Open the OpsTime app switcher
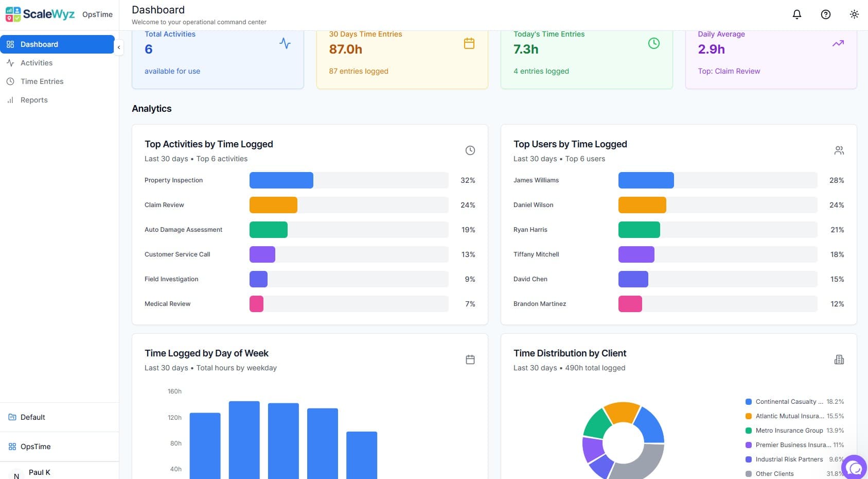This screenshot has height=479, width=868. click(x=35, y=447)
